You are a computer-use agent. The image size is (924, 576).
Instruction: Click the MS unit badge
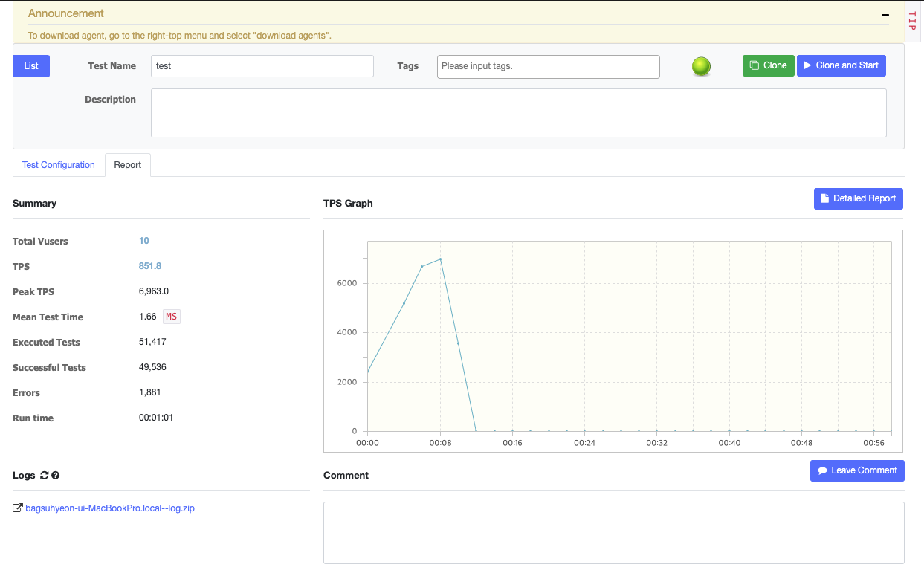pyautogui.click(x=172, y=317)
